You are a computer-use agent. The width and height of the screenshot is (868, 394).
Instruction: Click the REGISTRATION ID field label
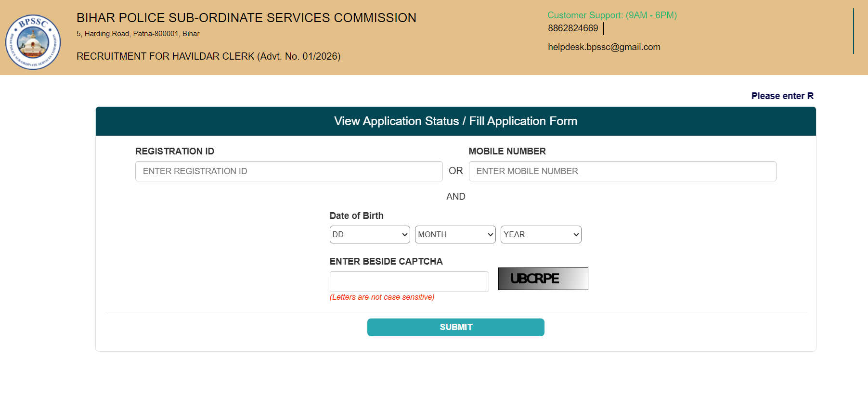click(175, 151)
